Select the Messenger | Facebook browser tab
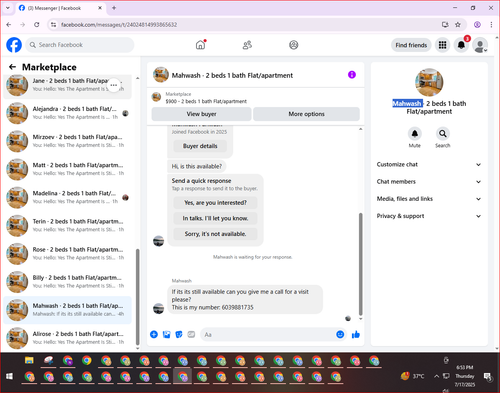 coord(60,8)
